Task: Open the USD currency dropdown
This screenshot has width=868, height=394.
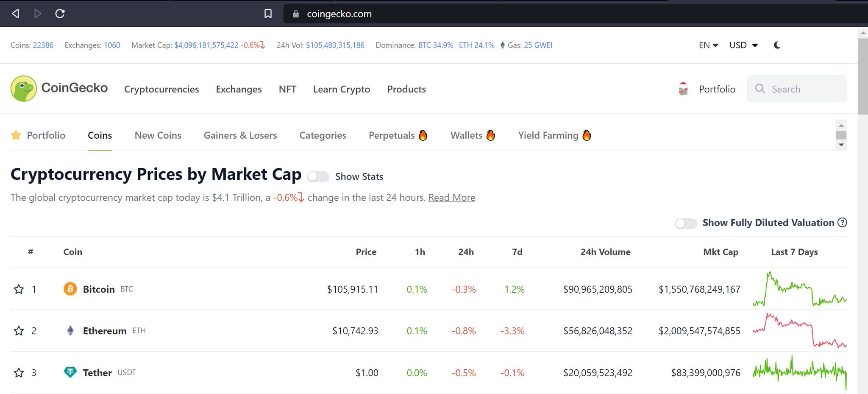Action: coord(743,45)
